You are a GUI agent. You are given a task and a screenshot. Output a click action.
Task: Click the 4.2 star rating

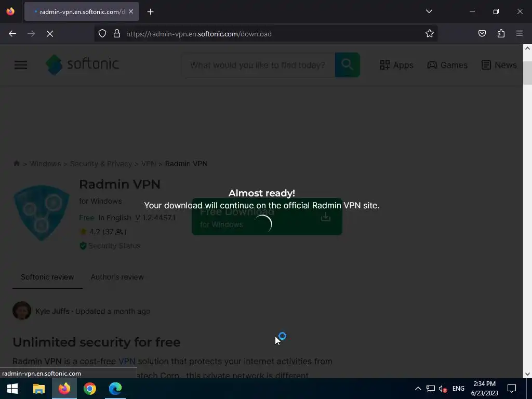(103, 232)
